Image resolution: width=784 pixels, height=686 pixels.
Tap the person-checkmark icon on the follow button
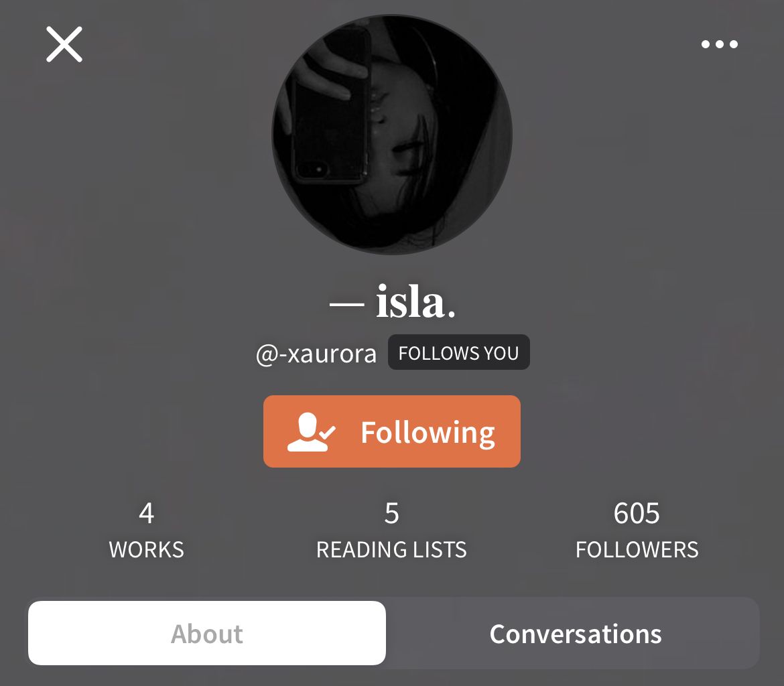tap(310, 432)
